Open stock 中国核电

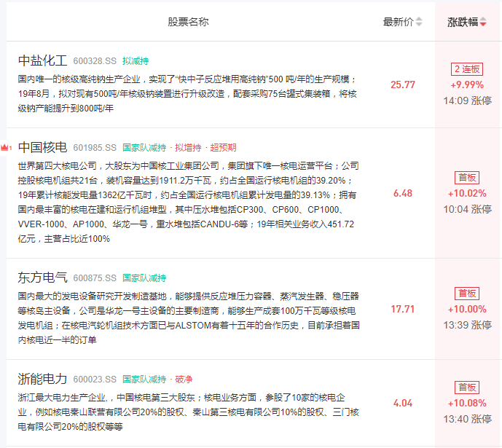[42, 147]
